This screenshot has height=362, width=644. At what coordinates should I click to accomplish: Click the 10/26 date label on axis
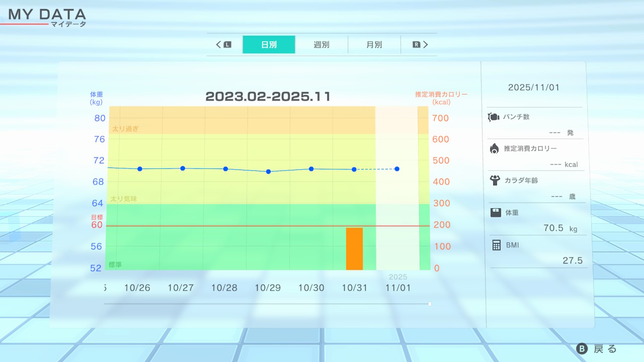click(x=137, y=288)
